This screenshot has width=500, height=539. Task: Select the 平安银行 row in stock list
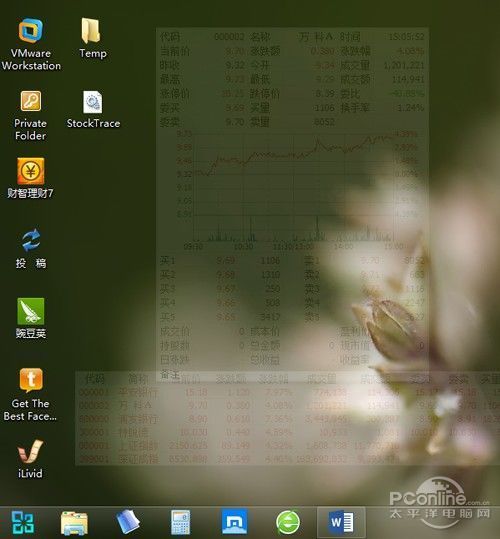click(x=287, y=392)
